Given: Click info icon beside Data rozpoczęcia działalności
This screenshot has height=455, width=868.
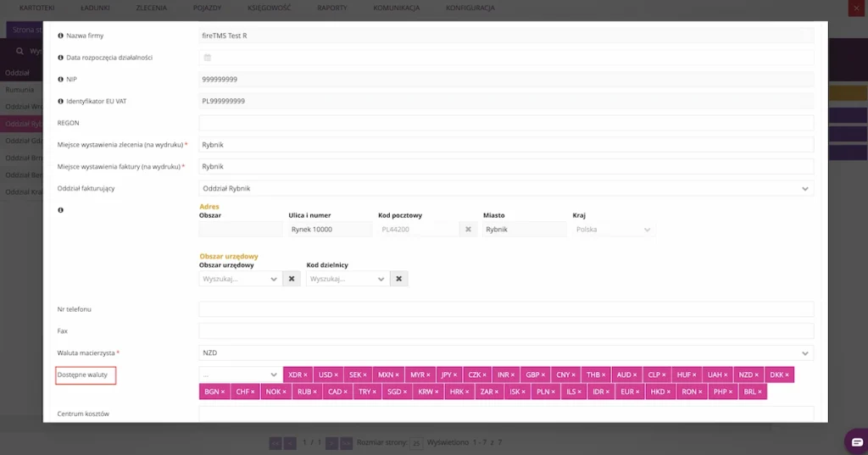Looking at the screenshot, I should 60,58.
